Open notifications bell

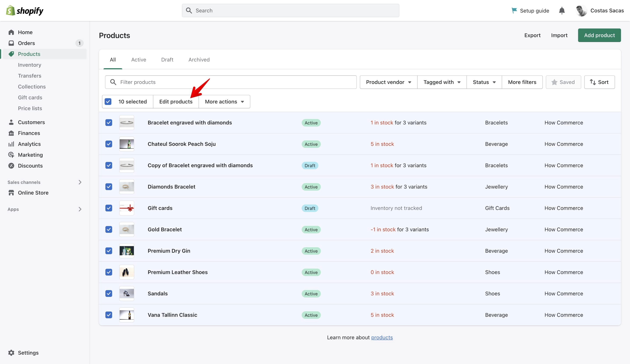562,10
